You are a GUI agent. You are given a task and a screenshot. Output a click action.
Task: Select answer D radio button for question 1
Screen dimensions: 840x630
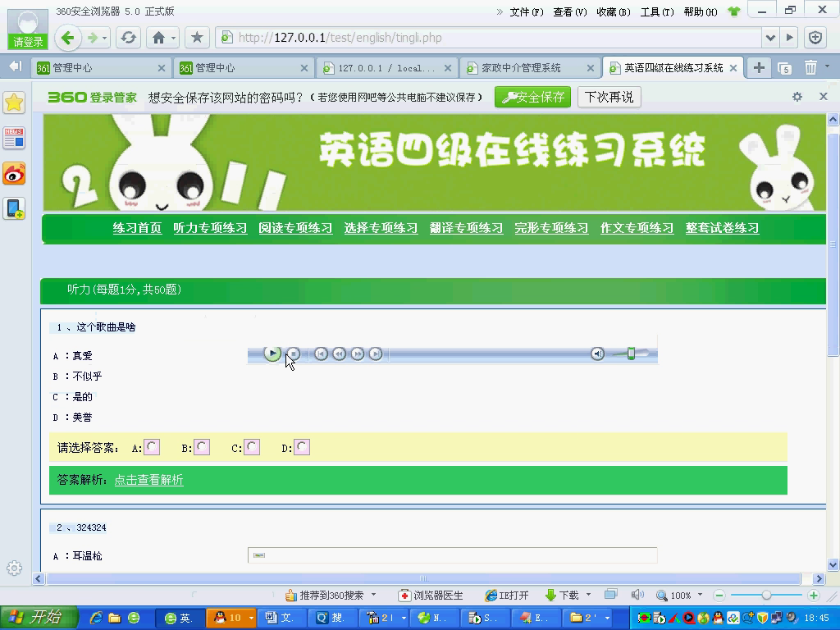click(x=302, y=447)
